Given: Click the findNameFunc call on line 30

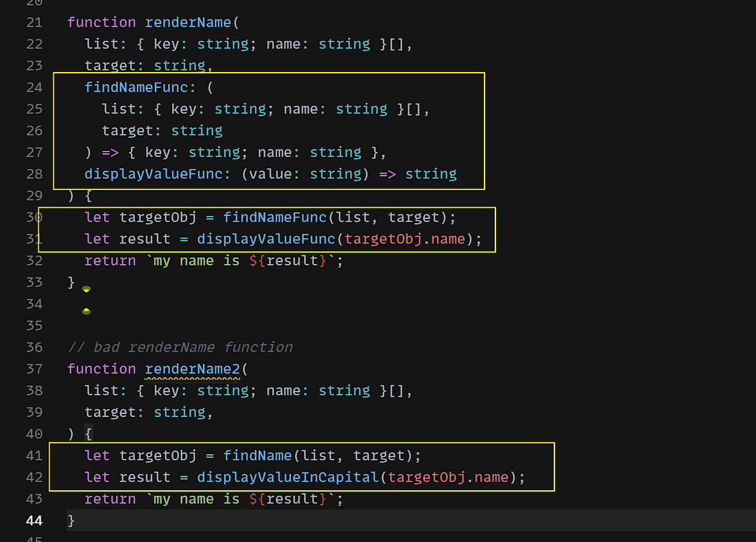Looking at the screenshot, I should coord(275,217).
